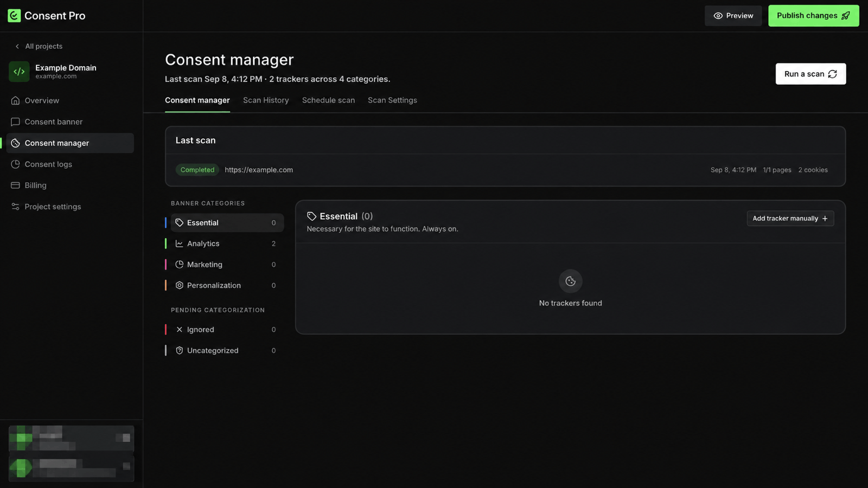Click the X icon next to Ignored
The image size is (868, 488).
179,330
